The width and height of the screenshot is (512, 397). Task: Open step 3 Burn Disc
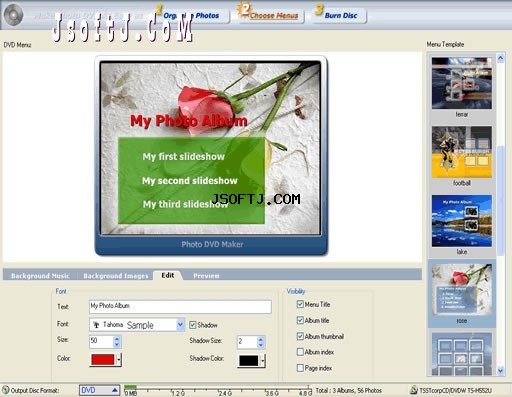coord(339,15)
